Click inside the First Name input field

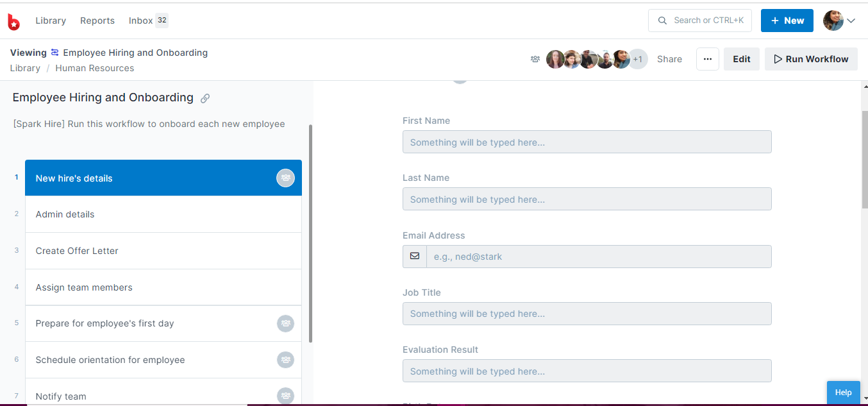pos(587,141)
